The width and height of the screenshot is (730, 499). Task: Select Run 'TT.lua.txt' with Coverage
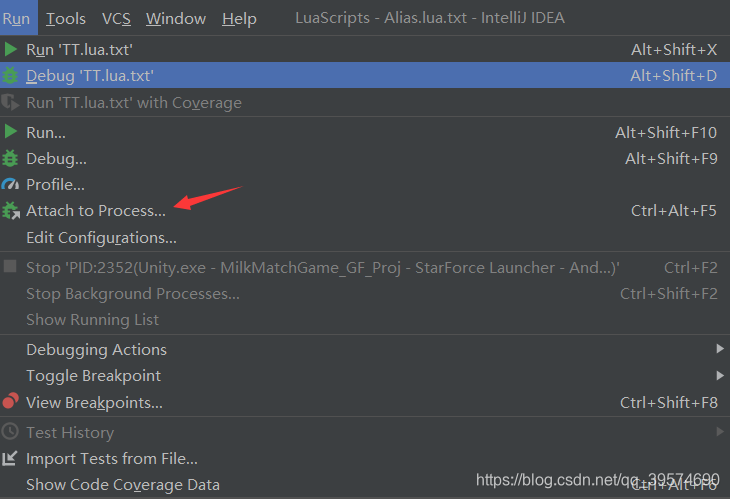(365, 102)
